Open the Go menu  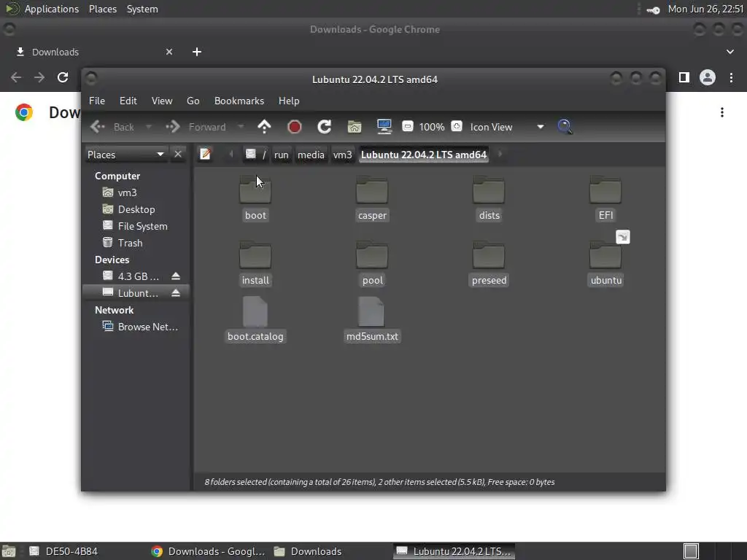pyautogui.click(x=193, y=101)
